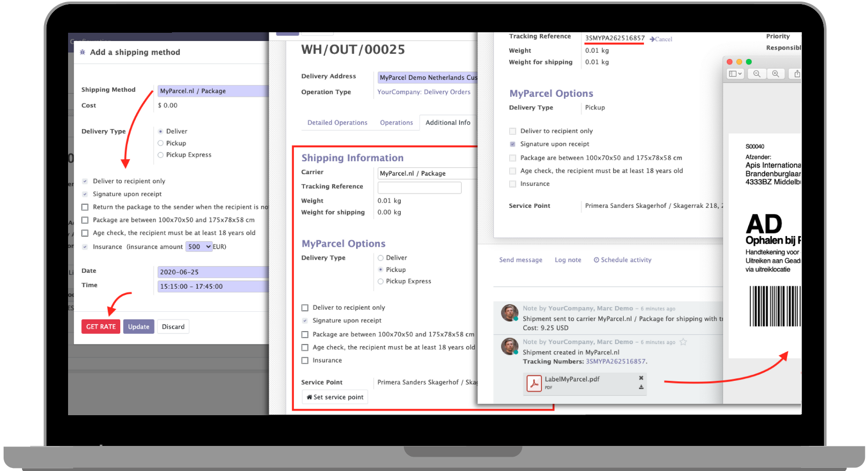This screenshot has width=868, height=471.
Task: Open tracking number link 3SMYPA262516857 in note
Action: (x=616, y=361)
